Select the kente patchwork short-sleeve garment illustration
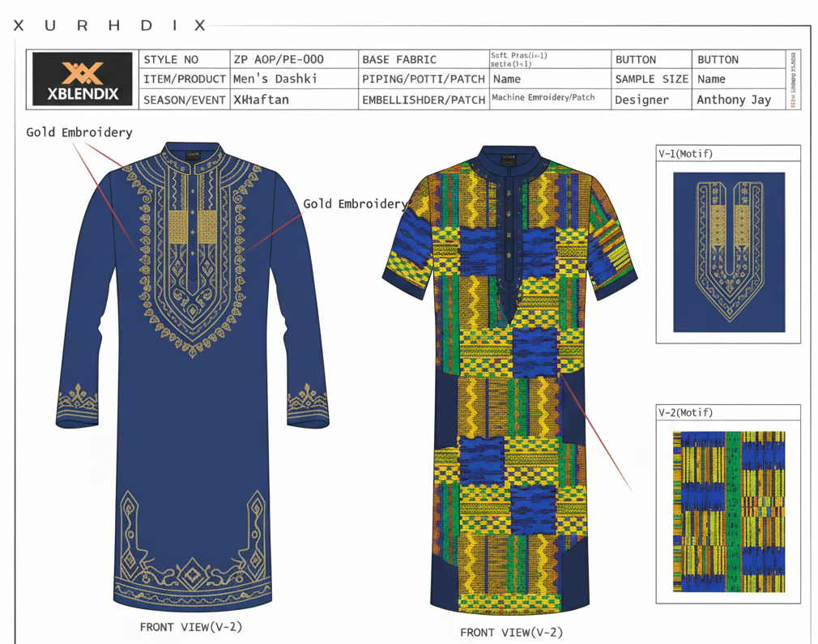The width and height of the screenshot is (818, 644). 509,381
